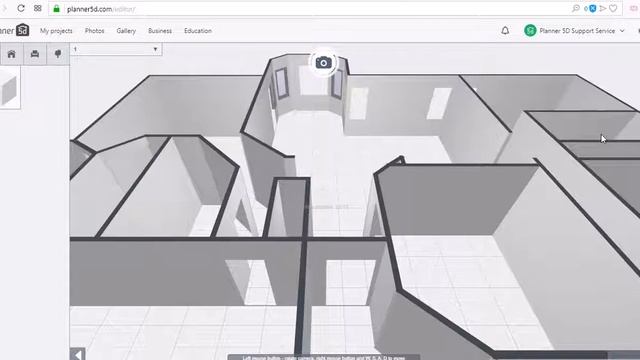Select the furniture sofa catalog icon
640x360 pixels.
coord(35,54)
